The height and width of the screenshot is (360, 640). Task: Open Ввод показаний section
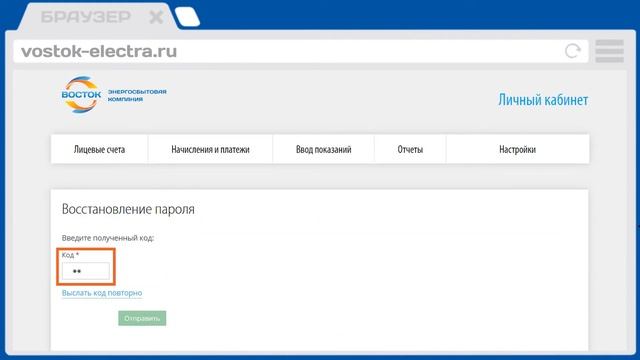click(323, 149)
